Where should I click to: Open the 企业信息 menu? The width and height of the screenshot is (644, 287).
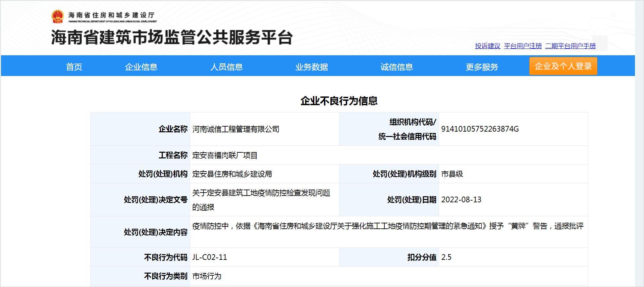point(141,67)
